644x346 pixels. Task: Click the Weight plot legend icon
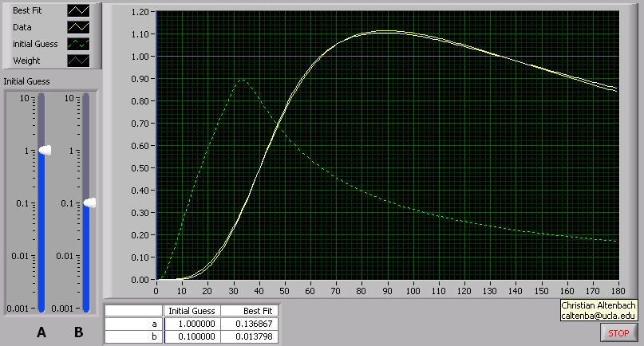click(78, 61)
